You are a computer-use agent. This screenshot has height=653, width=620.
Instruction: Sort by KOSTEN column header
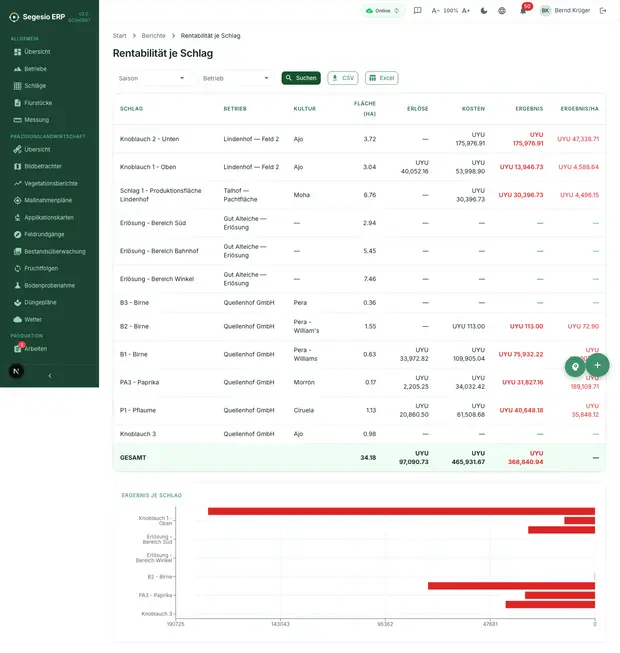[473, 109]
